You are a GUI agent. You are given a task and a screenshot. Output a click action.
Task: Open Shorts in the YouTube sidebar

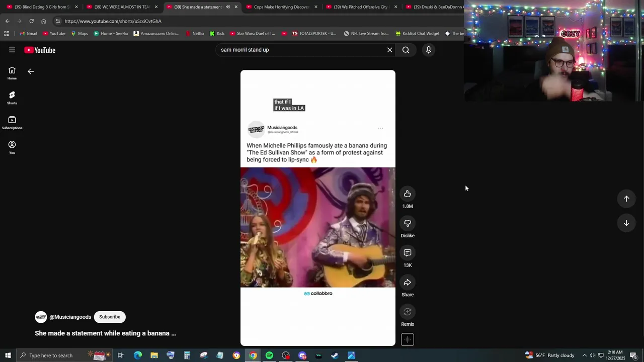pyautogui.click(x=12, y=98)
